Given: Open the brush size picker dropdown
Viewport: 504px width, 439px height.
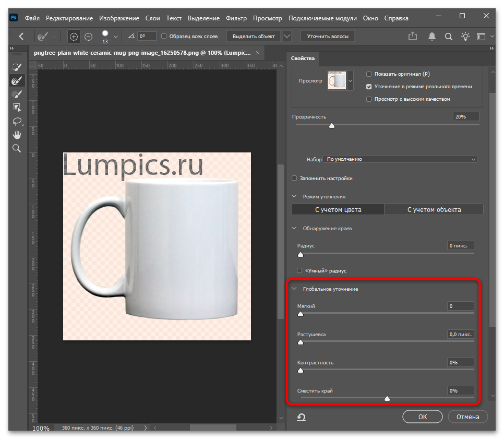Looking at the screenshot, I should [x=116, y=37].
